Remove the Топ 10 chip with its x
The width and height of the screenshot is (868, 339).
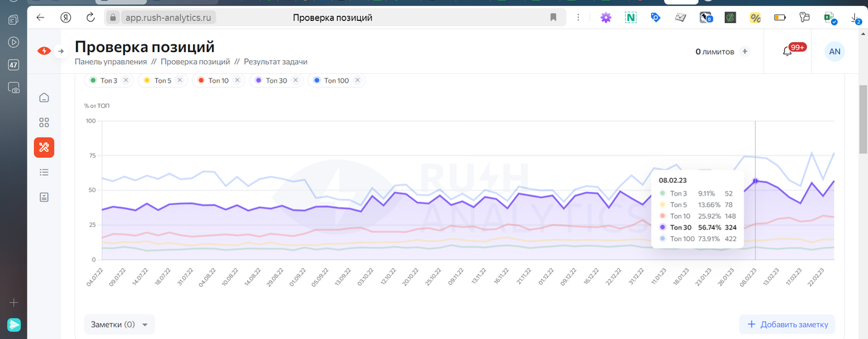pyautogui.click(x=237, y=80)
